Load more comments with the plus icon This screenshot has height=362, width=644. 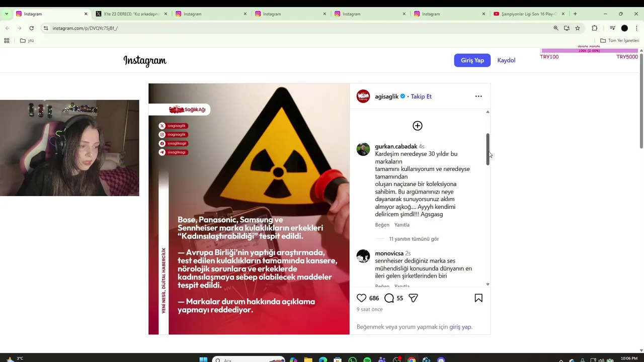[418, 126]
